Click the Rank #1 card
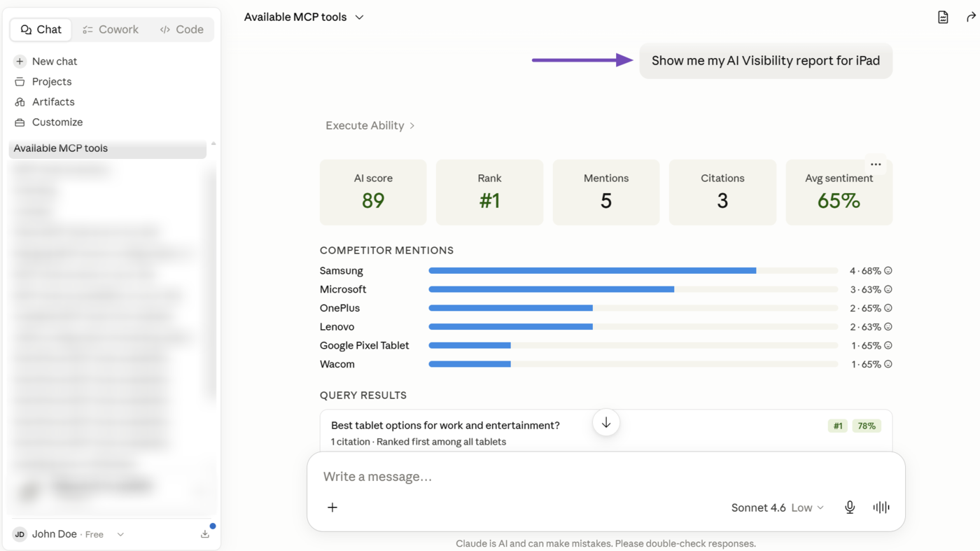Image resolution: width=980 pixels, height=551 pixels. (489, 193)
